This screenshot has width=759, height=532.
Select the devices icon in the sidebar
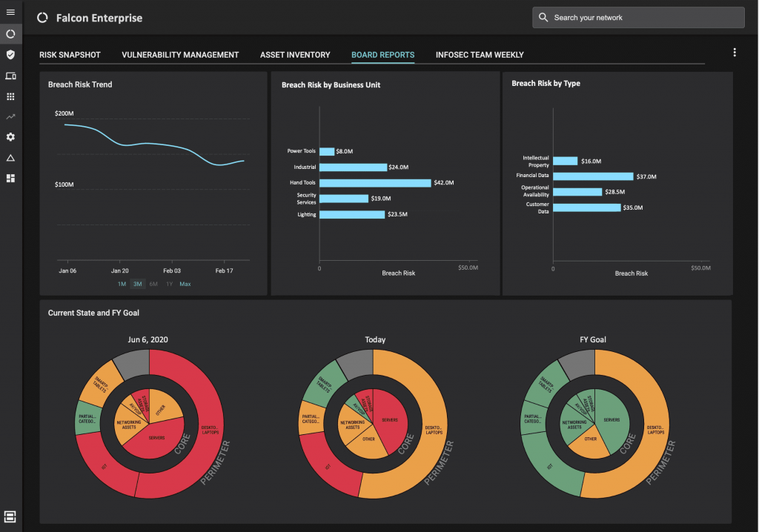[10, 76]
